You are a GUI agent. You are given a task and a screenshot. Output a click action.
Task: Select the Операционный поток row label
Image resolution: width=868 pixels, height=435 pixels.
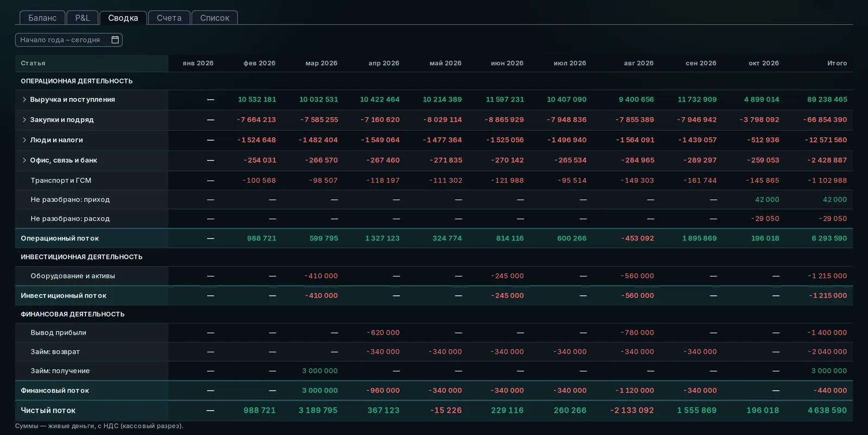pos(60,238)
